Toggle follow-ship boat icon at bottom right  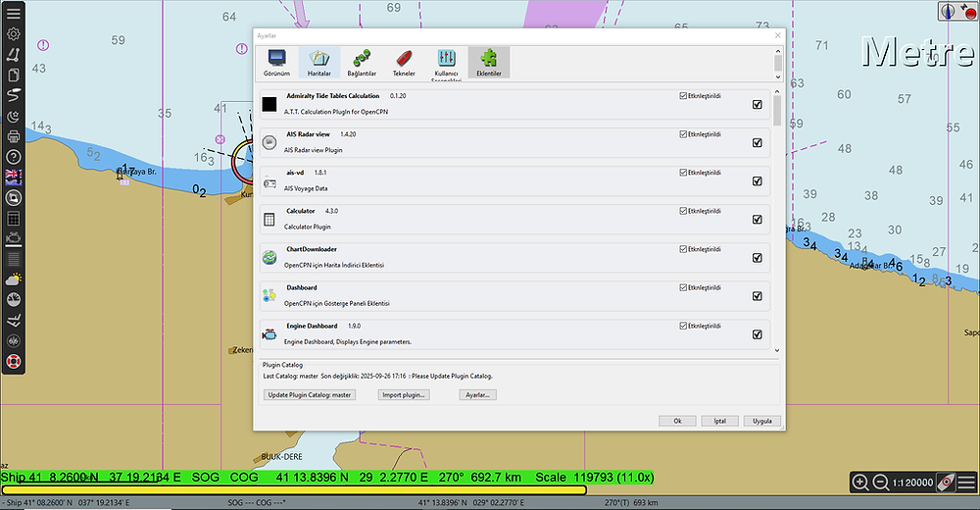click(x=947, y=483)
